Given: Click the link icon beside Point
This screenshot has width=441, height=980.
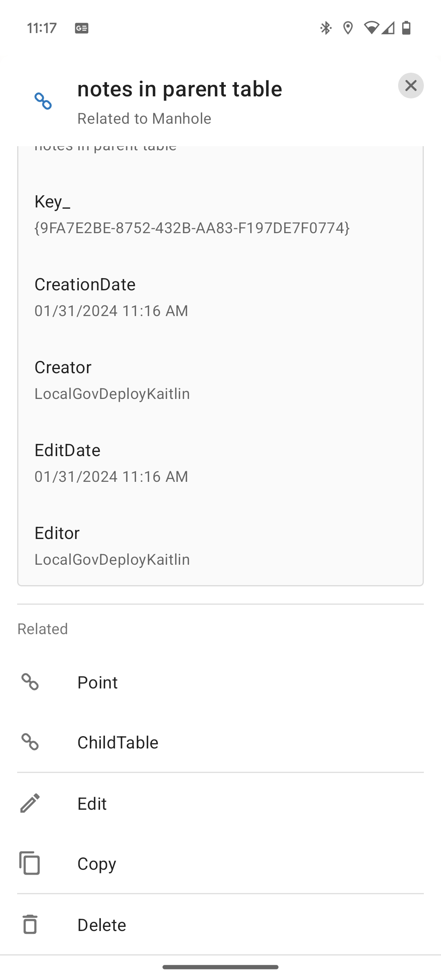Looking at the screenshot, I should 30,682.
